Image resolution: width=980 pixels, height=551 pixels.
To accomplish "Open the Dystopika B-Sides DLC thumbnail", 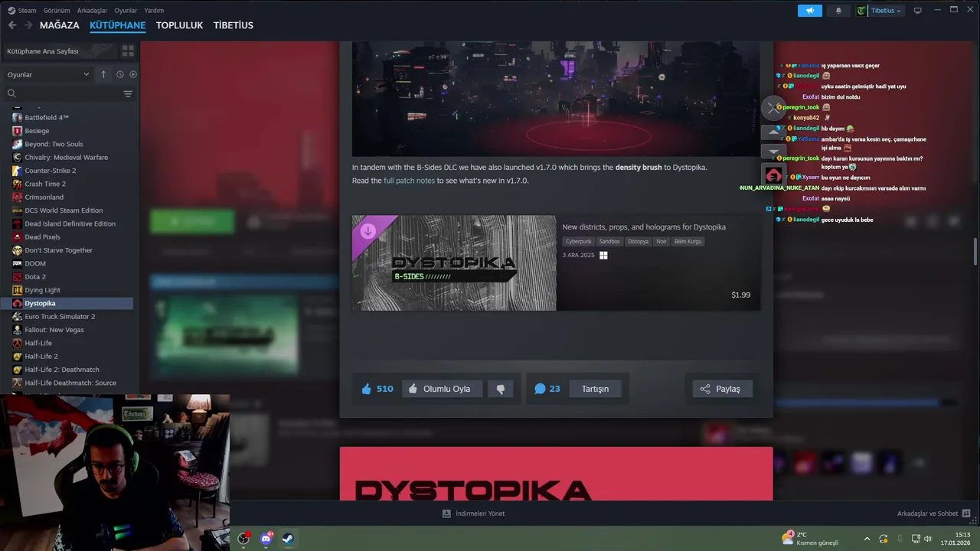I will click(x=454, y=262).
